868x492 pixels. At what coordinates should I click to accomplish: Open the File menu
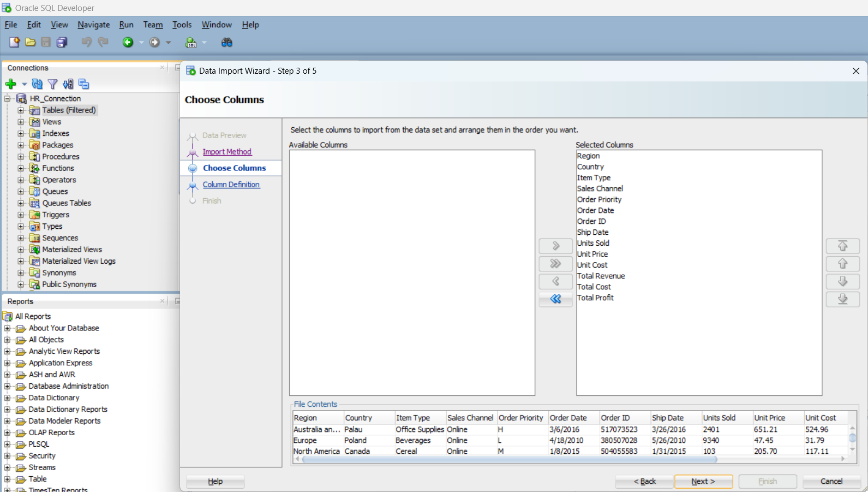[x=11, y=25]
